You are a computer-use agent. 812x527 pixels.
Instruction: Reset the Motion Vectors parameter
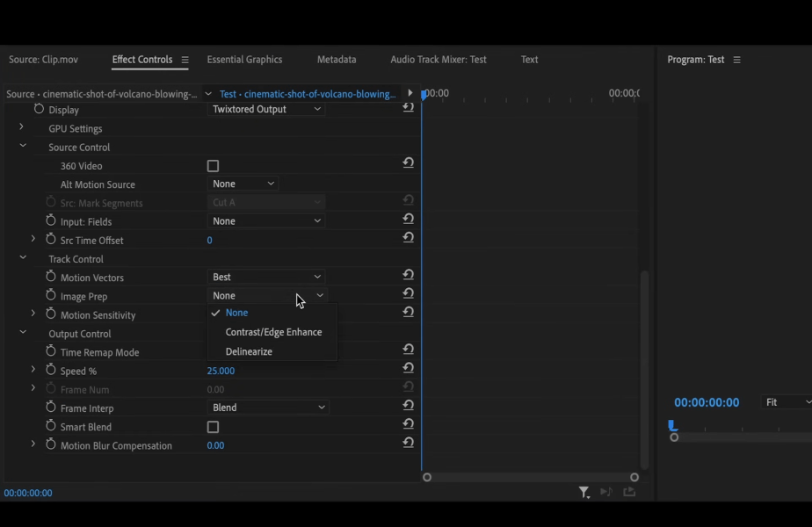coord(408,274)
